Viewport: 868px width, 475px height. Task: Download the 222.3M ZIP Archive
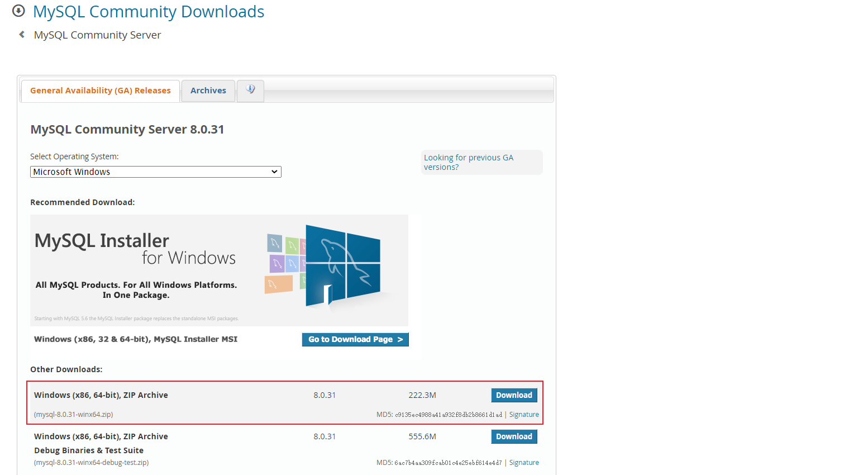514,395
